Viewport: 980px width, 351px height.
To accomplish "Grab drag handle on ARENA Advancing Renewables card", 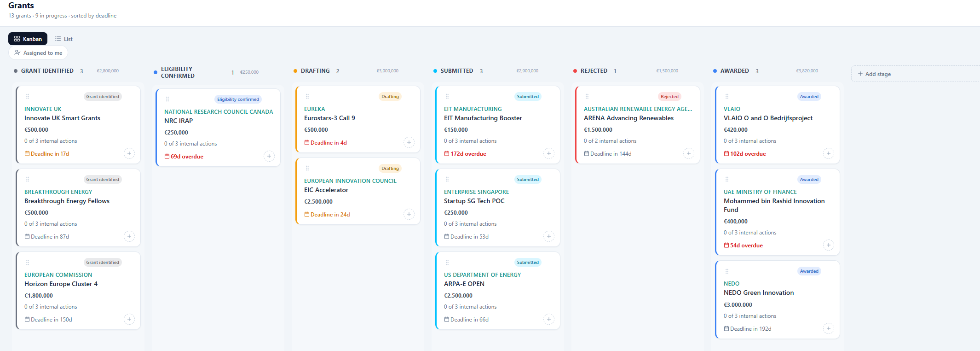I will point(587,96).
